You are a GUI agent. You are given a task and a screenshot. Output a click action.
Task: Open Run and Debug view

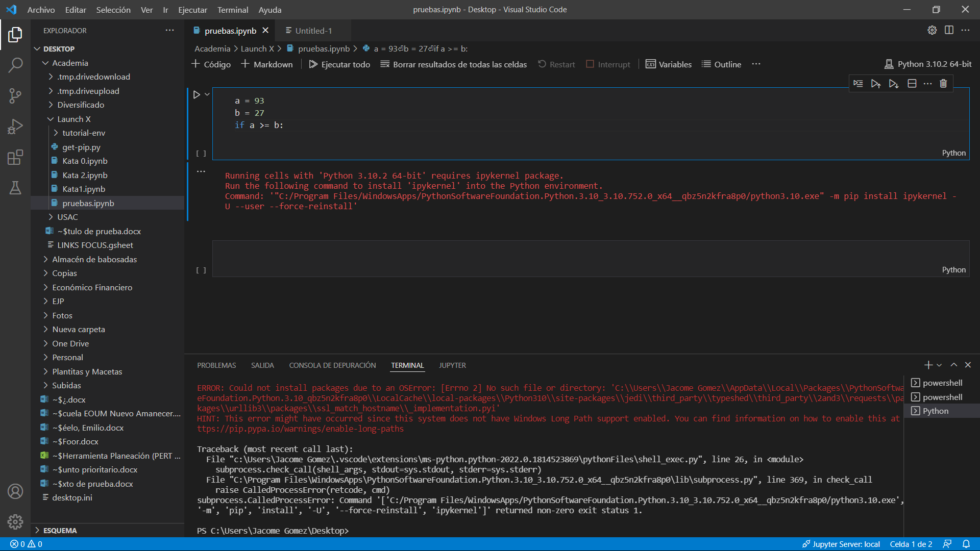15,127
